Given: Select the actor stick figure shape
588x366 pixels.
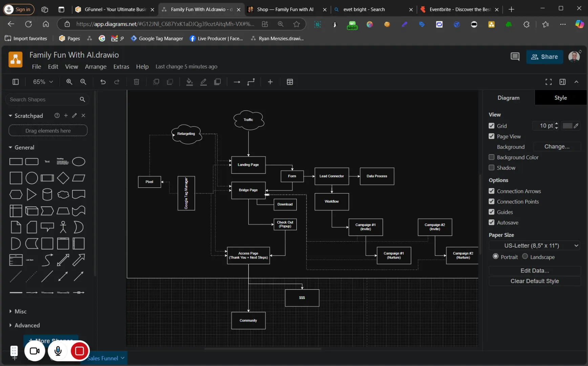Looking at the screenshot, I should click(63, 227).
